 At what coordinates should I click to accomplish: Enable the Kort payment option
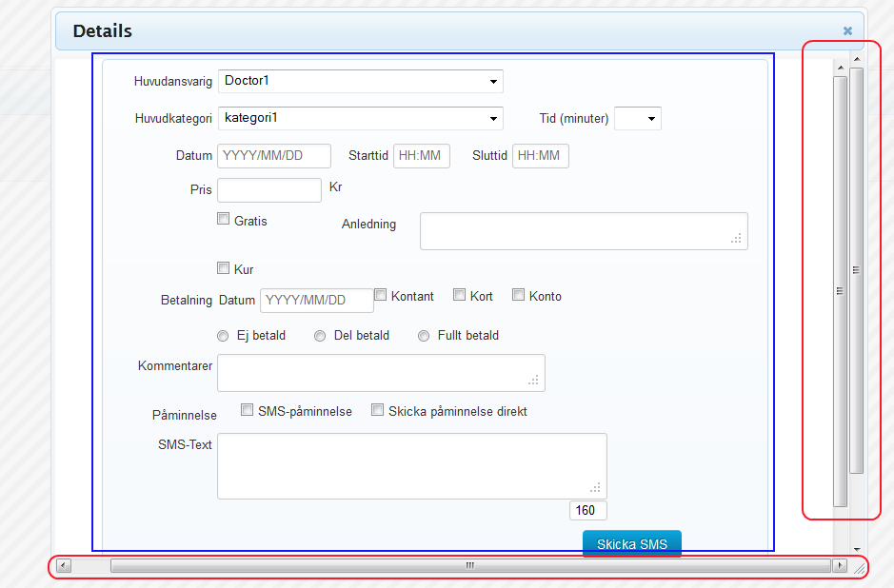pos(459,294)
